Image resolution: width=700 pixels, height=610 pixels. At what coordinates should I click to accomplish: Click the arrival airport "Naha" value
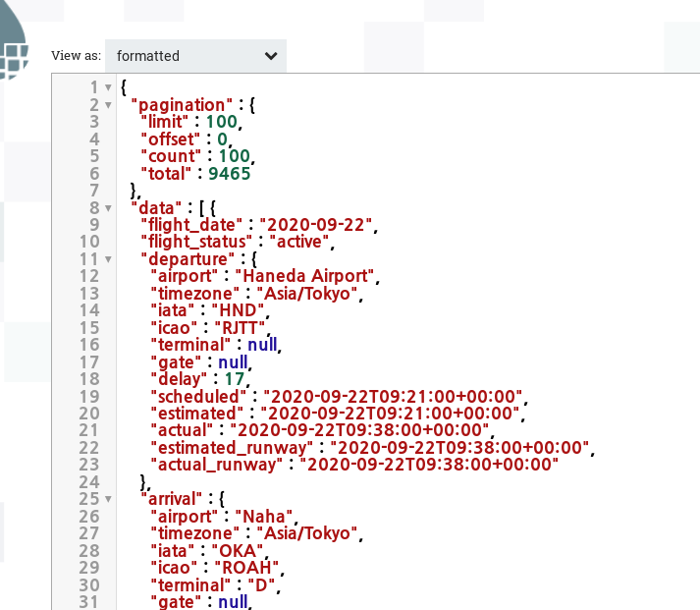click(x=264, y=517)
